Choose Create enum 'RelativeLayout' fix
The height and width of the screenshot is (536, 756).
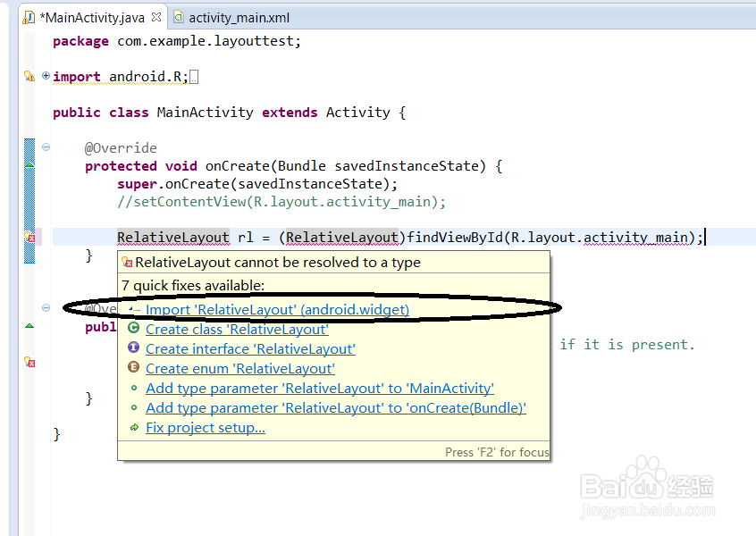point(240,369)
